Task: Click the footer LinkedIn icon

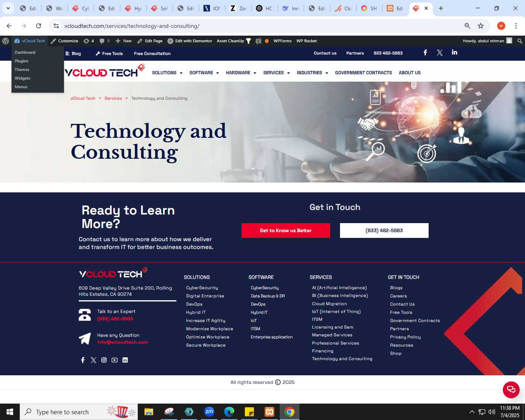Action: tap(125, 360)
